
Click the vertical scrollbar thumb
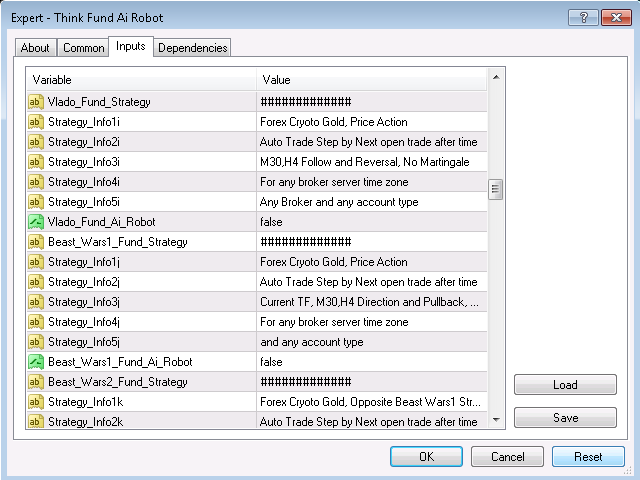(x=496, y=189)
